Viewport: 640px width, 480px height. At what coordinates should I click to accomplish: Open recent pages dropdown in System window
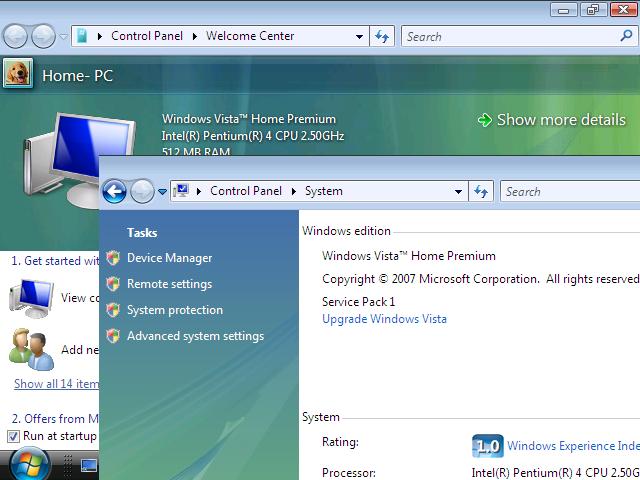click(x=162, y=191)
